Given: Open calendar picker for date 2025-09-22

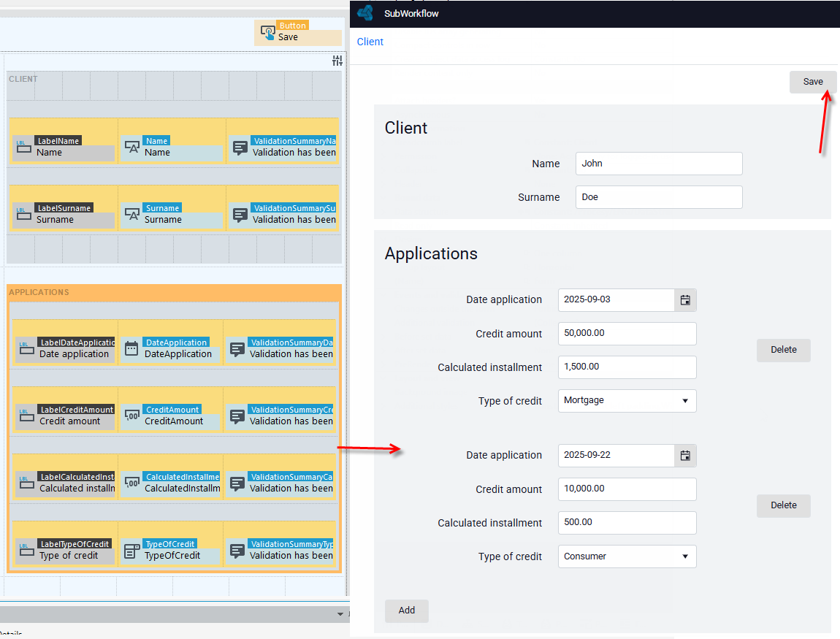Looking at the screenshot, I should (685, 455).
